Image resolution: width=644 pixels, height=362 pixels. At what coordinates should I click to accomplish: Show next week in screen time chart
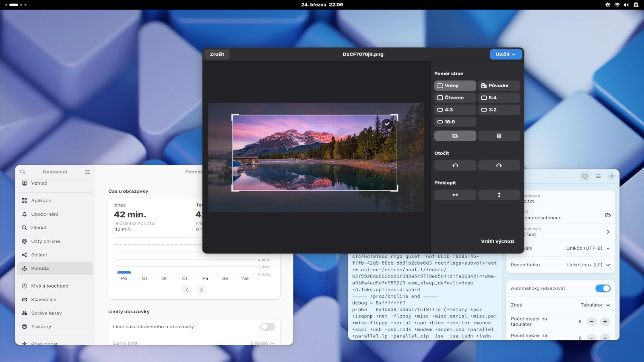[x=202, y=290]
